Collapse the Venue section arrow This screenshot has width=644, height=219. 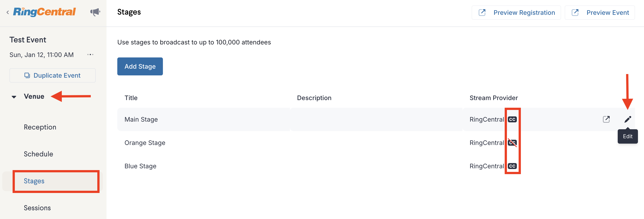coord(14,97)
